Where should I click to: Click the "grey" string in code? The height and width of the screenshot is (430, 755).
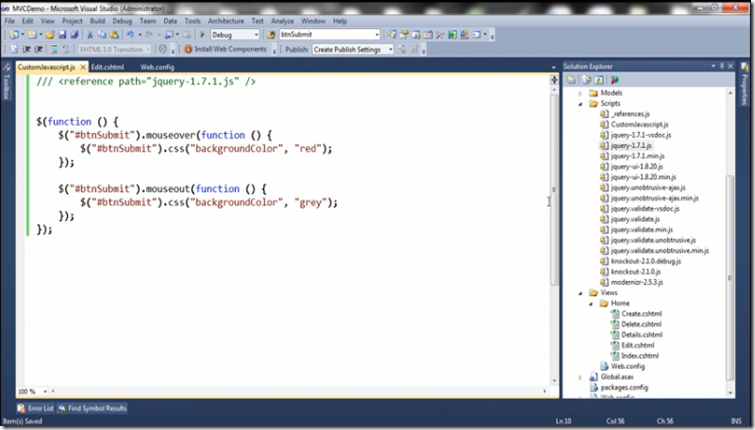coord(311,203)
